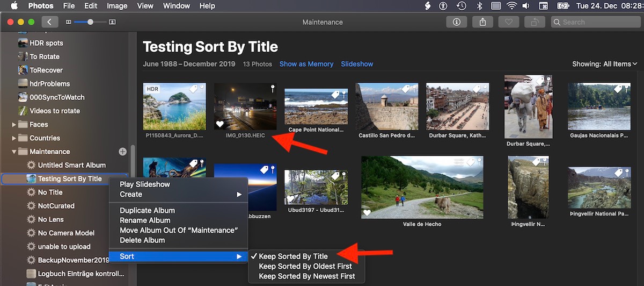Open Accessibility status icon in menu bar

point(443,6)
